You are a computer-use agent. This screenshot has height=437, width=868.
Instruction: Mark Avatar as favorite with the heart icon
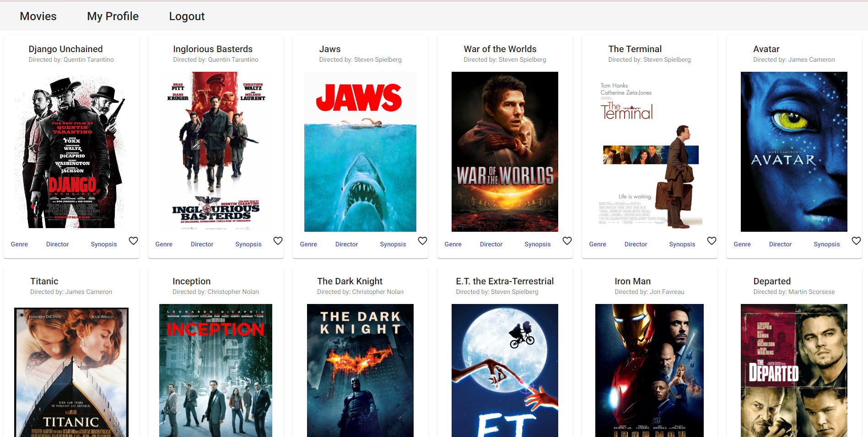[856, 241]
